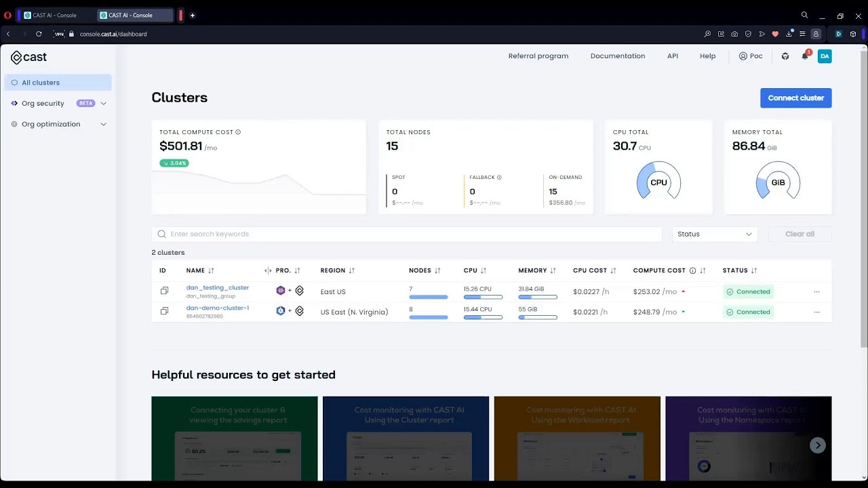The width and height of the screenshot is (868, 488).
Task: Click the info icon beside Compute Cost column
Action: pos(692,270)
